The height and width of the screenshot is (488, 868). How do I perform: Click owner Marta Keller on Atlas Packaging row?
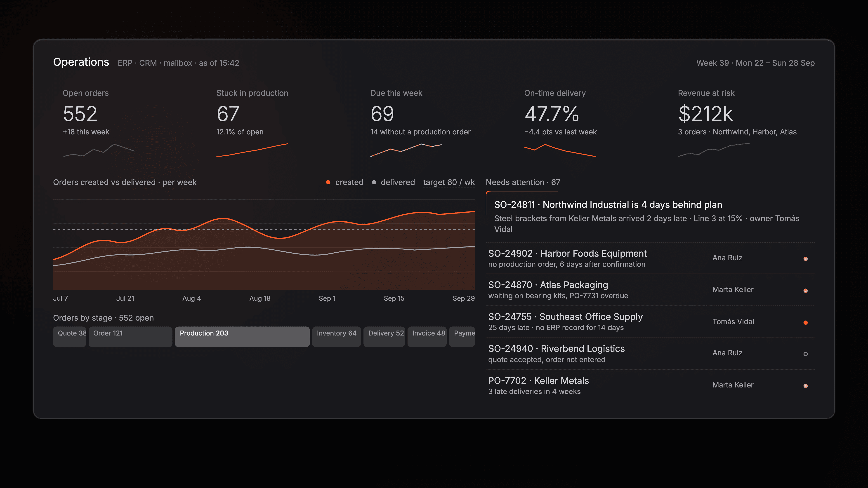click(733, 290)
